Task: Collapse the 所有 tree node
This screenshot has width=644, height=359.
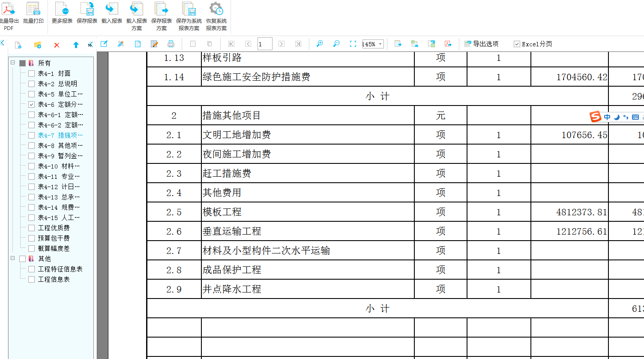Action: coord(13,63)
